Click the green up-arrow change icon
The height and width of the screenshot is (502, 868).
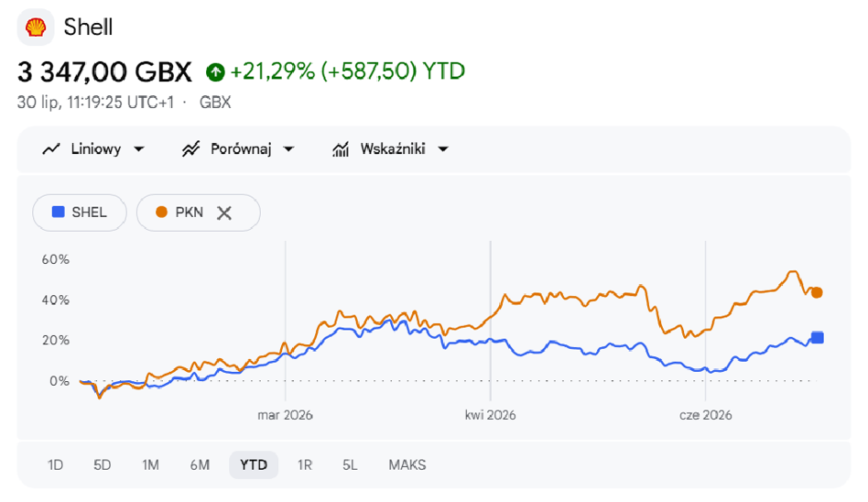(215, 72)
